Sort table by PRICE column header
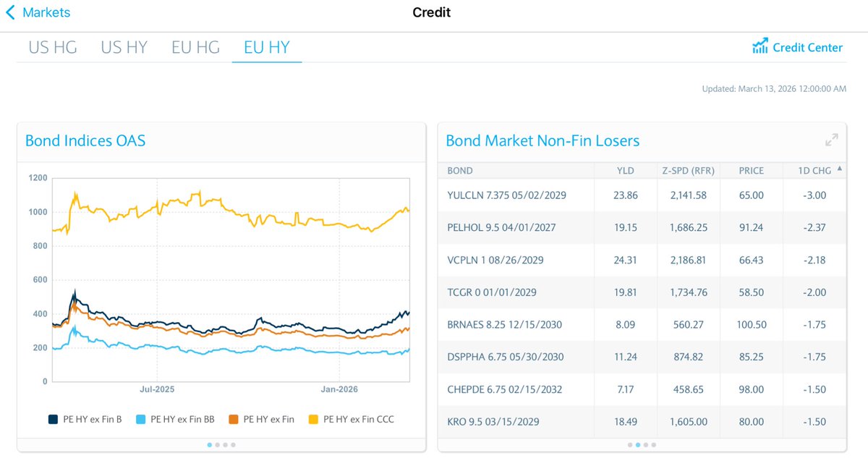Image resolution: width=868 pixels, height=461 pixels. click(752, 171)
